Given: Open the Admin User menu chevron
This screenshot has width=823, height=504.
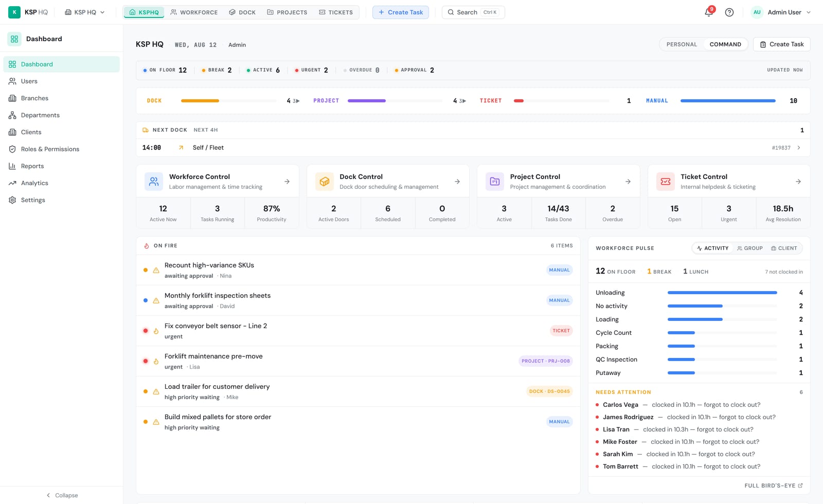Looking at the screenshot, I should tap(809, 12).
